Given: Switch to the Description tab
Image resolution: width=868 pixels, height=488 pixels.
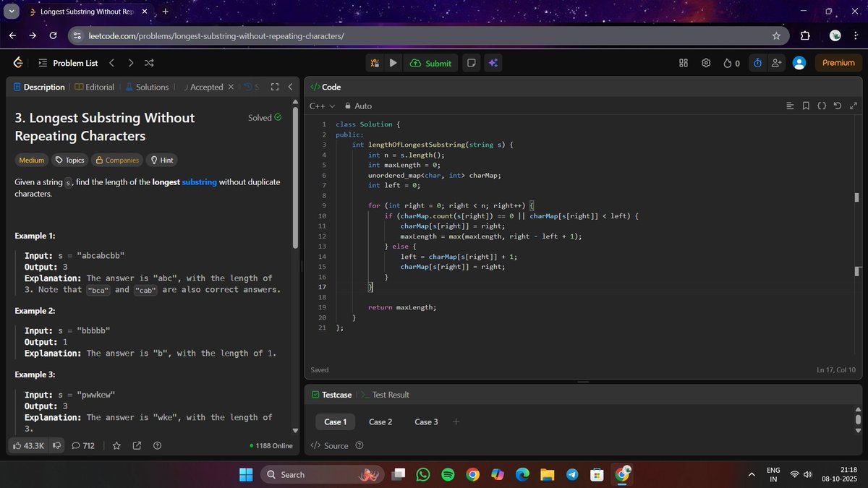Looking at the screenshot, I should click(39, 87).
